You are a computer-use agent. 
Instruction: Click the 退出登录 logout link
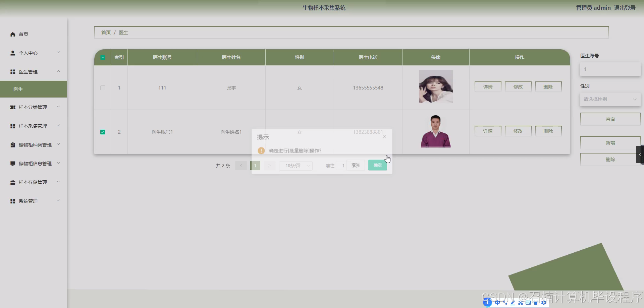[x=625, y=8]
